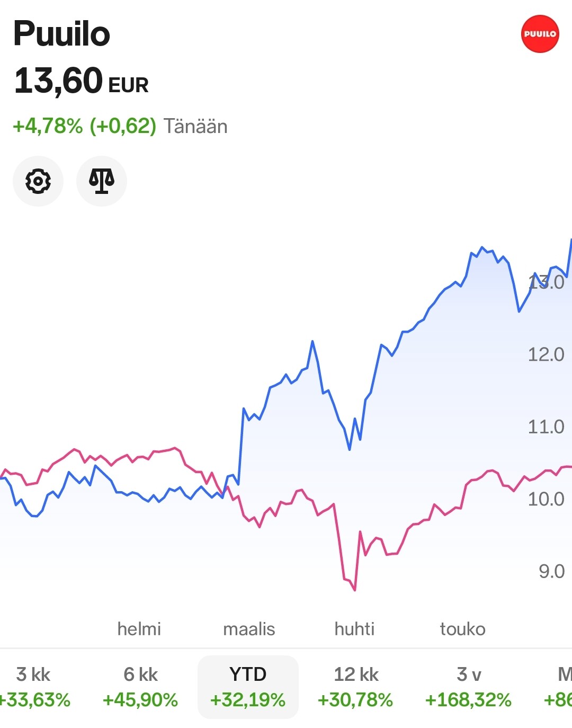This screenshot has width=572, height=728.
Task: Tap the huhti month marker
Action: (x=354, y=629)
